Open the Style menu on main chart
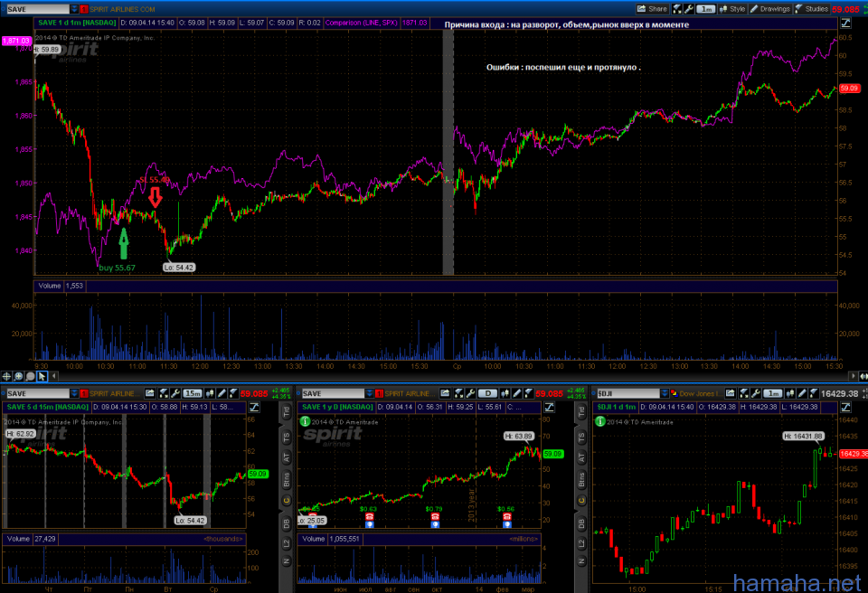This screenshot has height=593, width=868. click(x=732, y=9)
